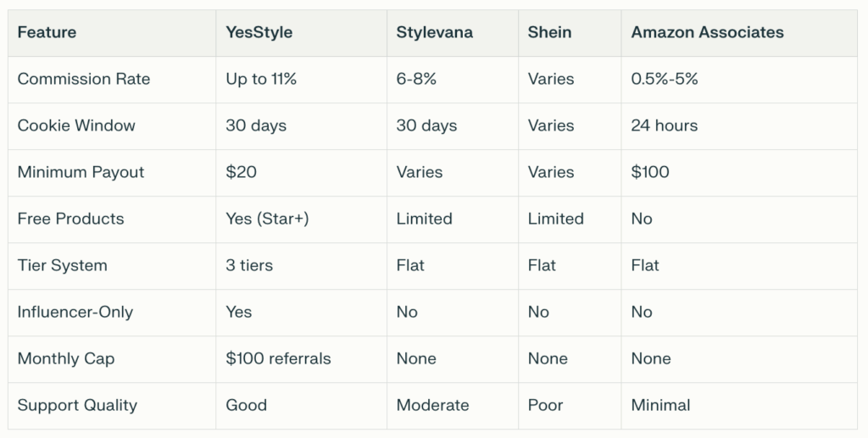Click the 'Minimal' support cell

(x=660, y=405)
